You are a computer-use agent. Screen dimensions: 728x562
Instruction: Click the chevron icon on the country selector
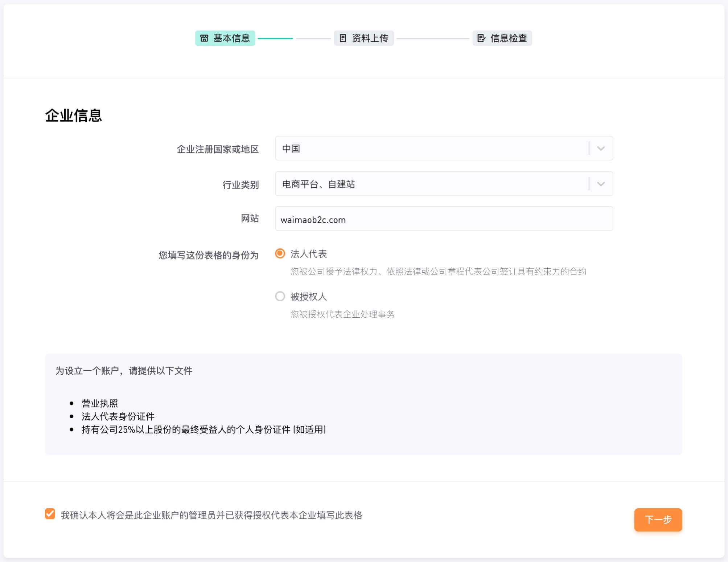(600, 148)
